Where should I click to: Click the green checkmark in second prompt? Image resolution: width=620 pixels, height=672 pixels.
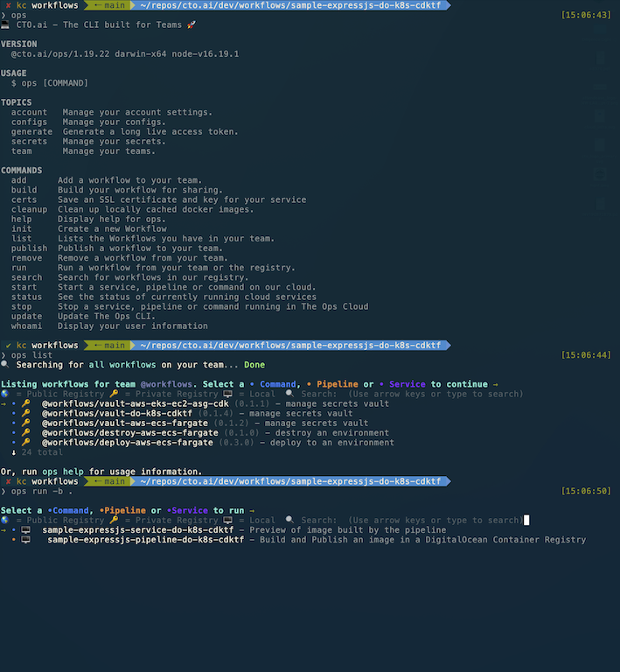tap(8, 346)
